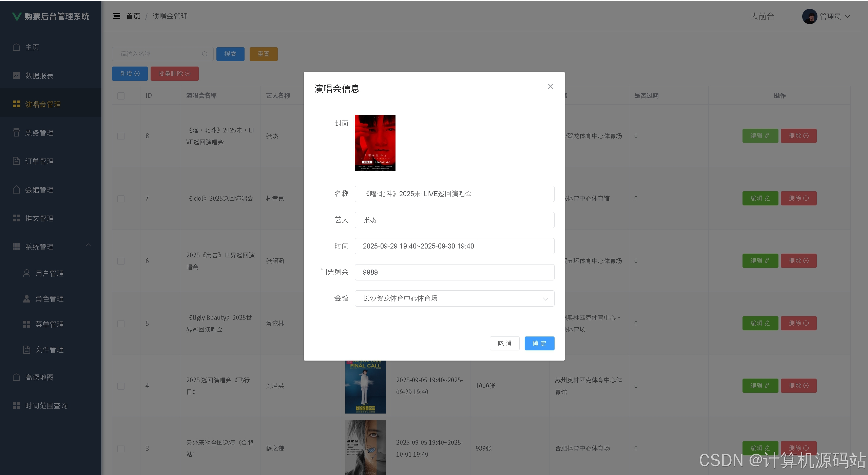Tick the select-all checkbox in table header
The width and height of the screenshot is (868, 475).
pyautogui.click(x=121, y=96)
